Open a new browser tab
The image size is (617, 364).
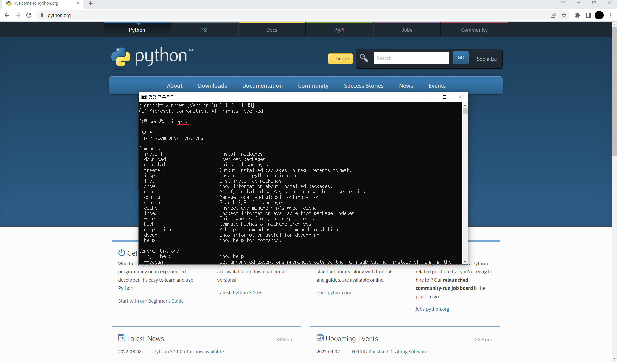[91, 3]
